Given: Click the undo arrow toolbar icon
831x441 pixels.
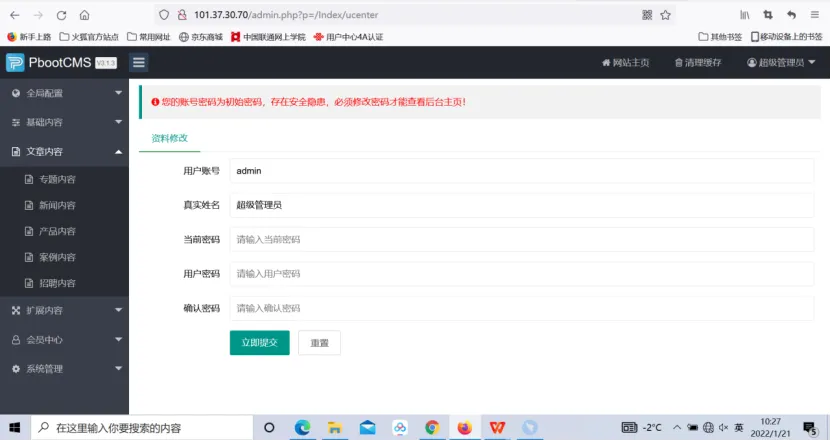Looking at the screenshot, I should 791,15.
